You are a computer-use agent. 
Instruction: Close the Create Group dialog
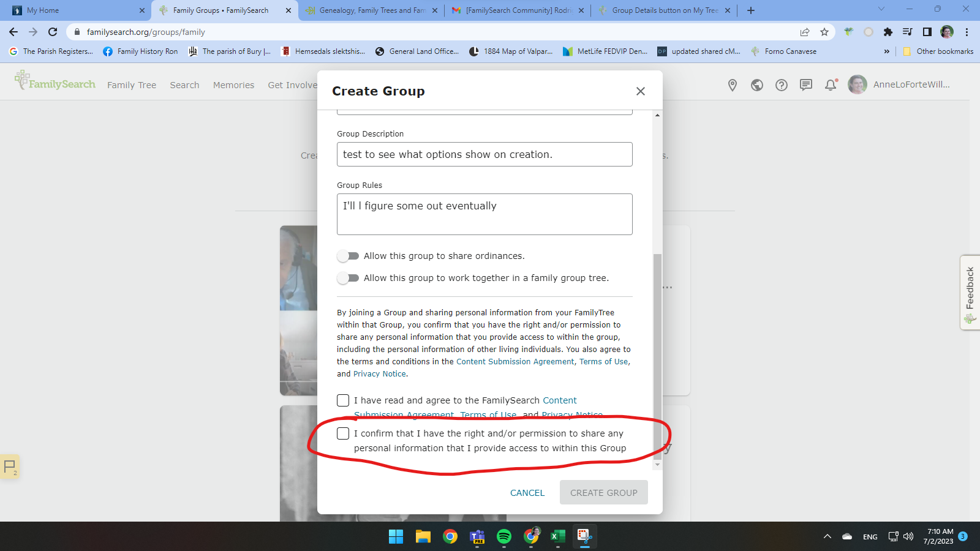[x=641, y=91]
